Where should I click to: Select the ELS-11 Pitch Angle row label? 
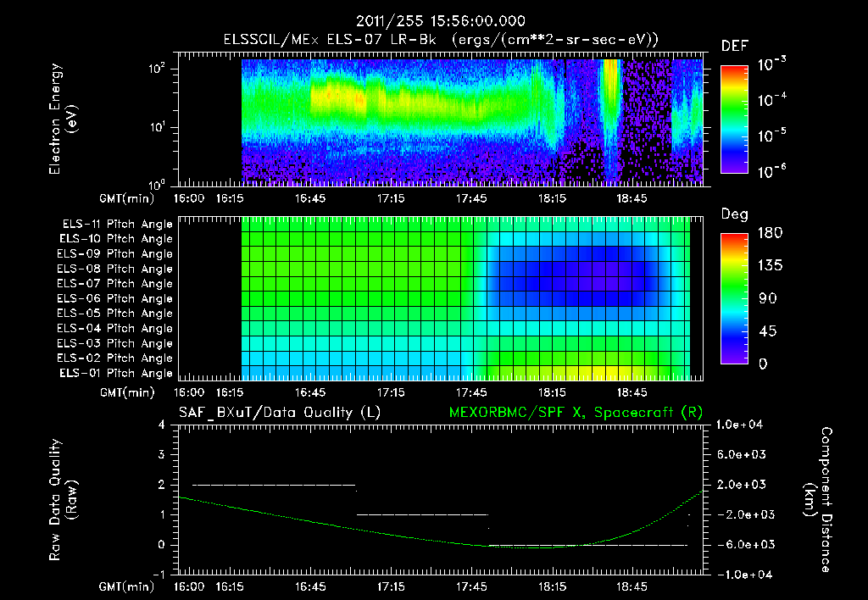click(117, 225)
